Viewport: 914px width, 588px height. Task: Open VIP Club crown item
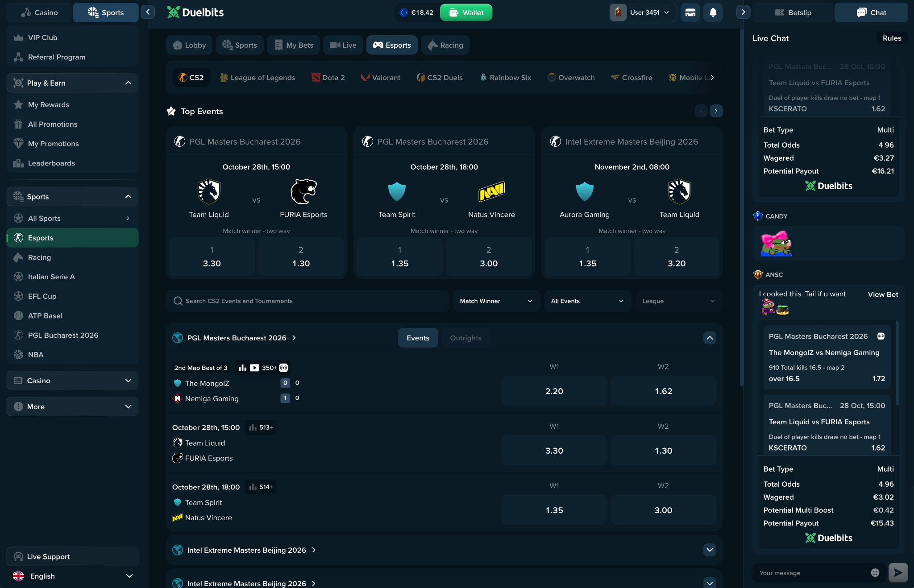point(73,37)
